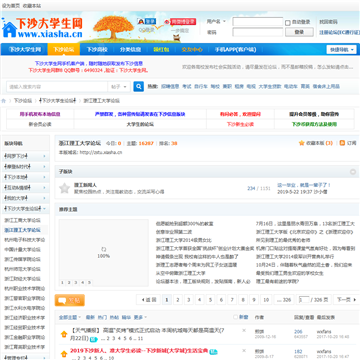The width and height of the screenshot is (360, 360).
Task: Click the gray star sub-board icon
Action: pyautogui.click(x=64, y=188)
